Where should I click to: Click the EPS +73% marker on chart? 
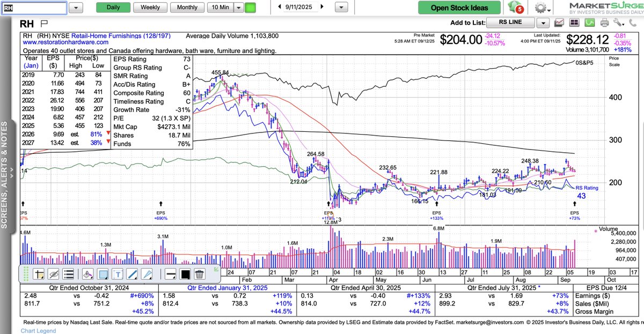click(575, 211)
